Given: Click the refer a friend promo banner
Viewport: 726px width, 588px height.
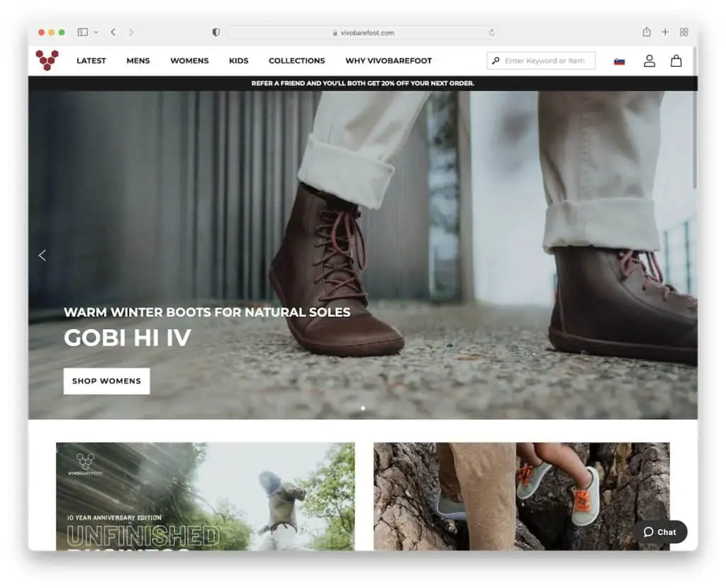Looking at the screenshot, I should [362, 84].
